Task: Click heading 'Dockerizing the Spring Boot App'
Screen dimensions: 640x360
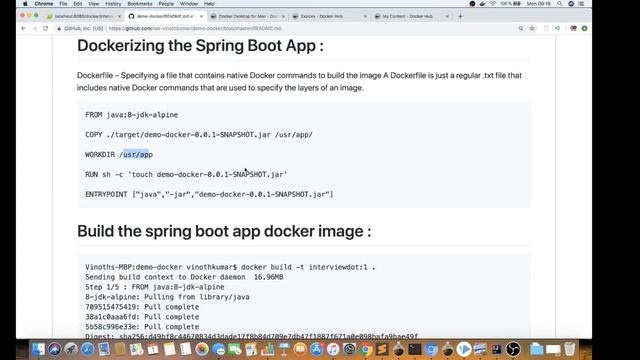Action: (x=200, y=45)
